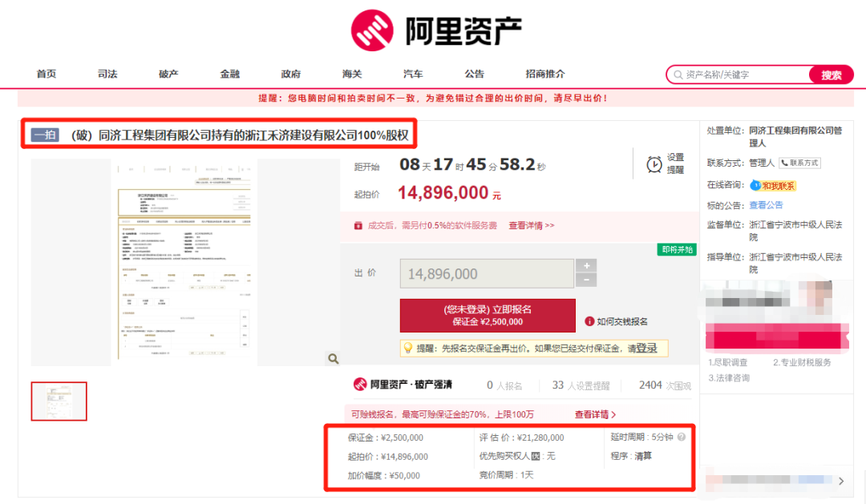Open the 公告 nav item

coord(475,74)
